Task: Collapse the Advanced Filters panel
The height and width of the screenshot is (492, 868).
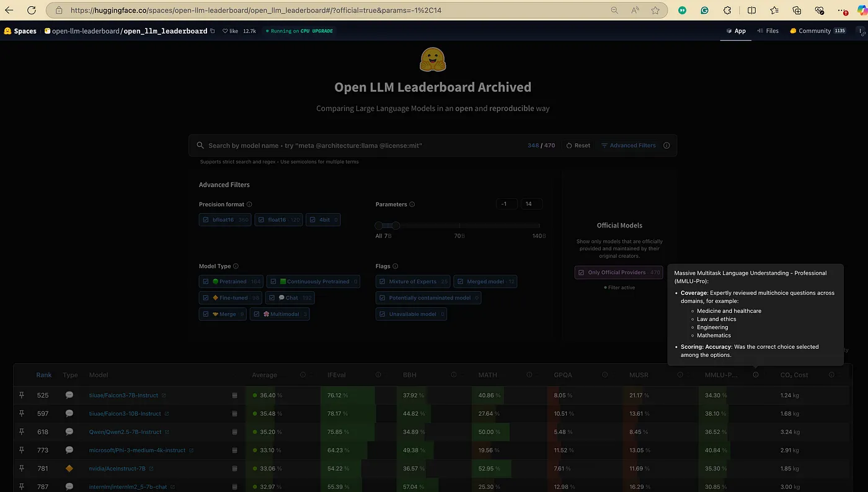Action: (629, 146)
